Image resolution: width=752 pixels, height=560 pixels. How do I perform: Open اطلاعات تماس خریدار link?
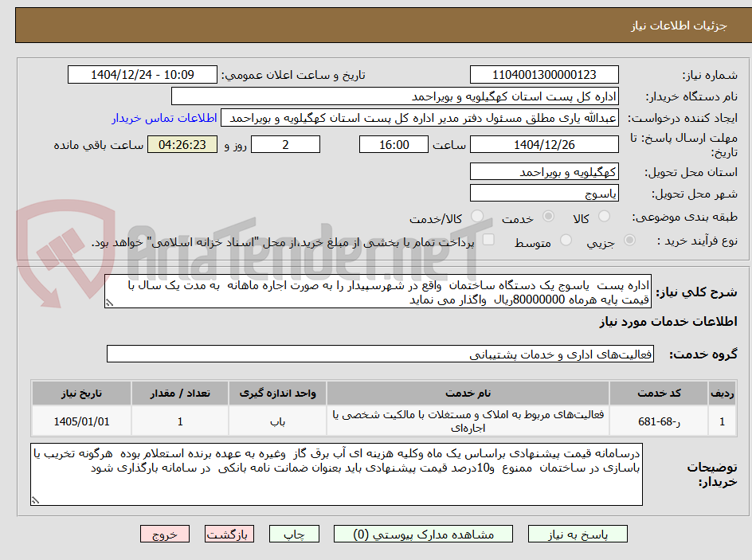coord(164,118)
